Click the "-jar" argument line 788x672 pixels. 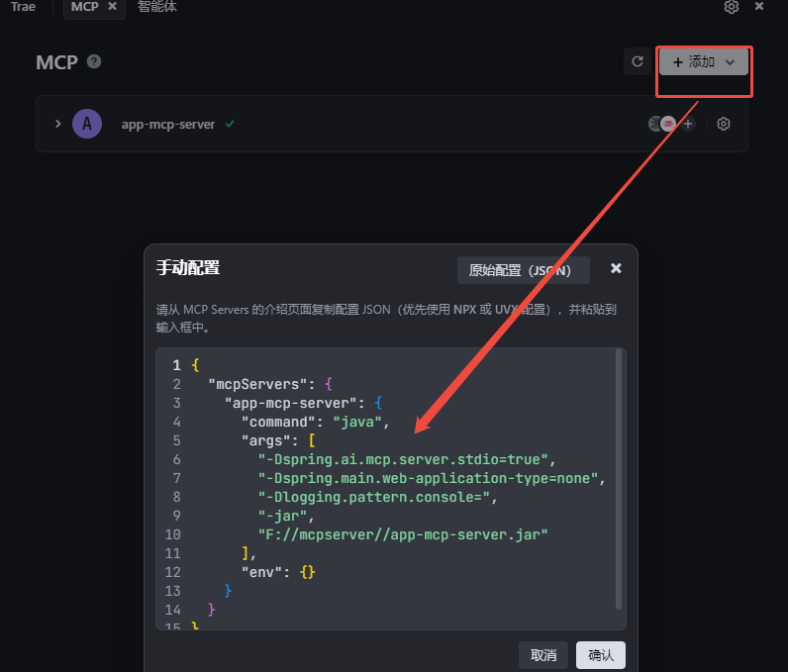tap(286, 516)
